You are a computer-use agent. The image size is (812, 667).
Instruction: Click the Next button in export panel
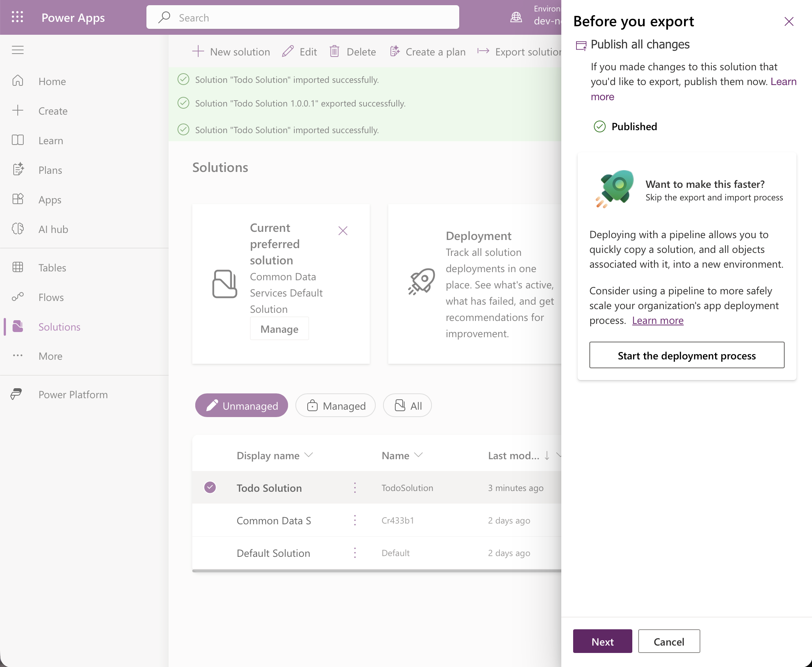click(x=602, y=641)
